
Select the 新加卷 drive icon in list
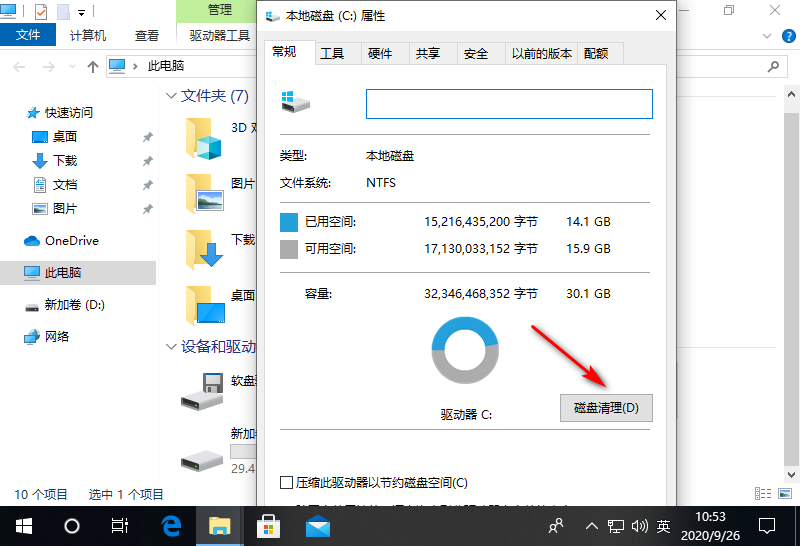click(202, 461)
